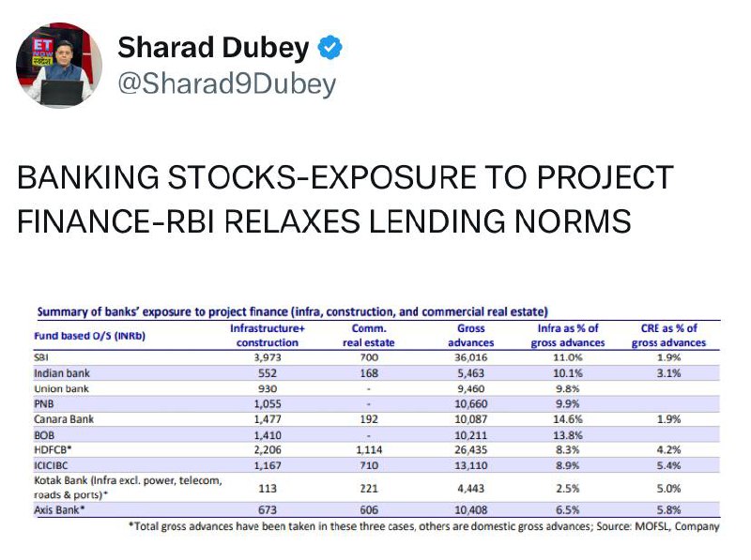Click the Axis Bank* row label
This screenshot has height=560, width=751.
(x=59, y=510)
